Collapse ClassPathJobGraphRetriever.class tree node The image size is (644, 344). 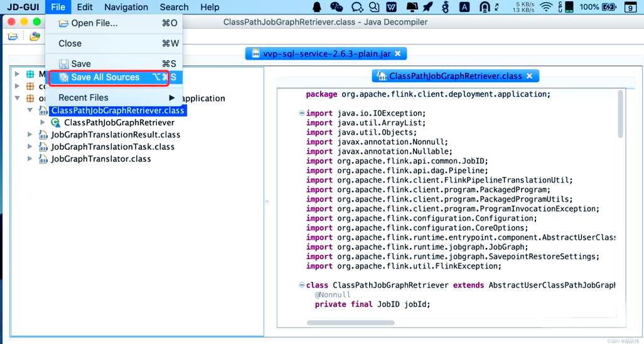click(30, 110)
